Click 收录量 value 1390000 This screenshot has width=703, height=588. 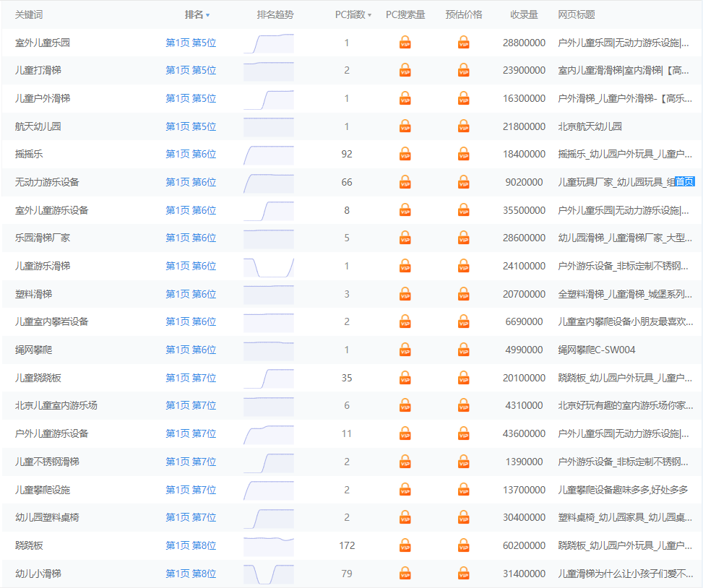pyautogui.click(x=524, y=462)
